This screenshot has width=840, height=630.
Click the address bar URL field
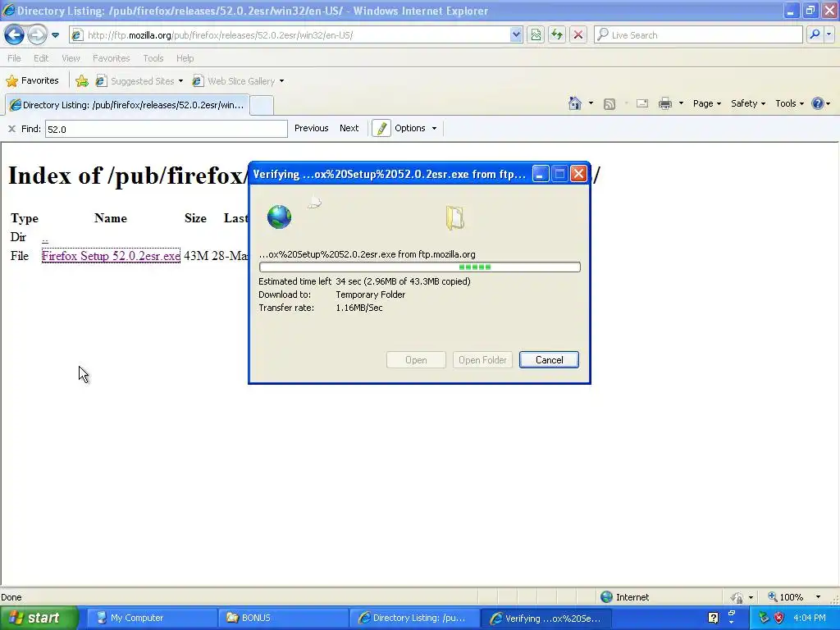(290, 35)
